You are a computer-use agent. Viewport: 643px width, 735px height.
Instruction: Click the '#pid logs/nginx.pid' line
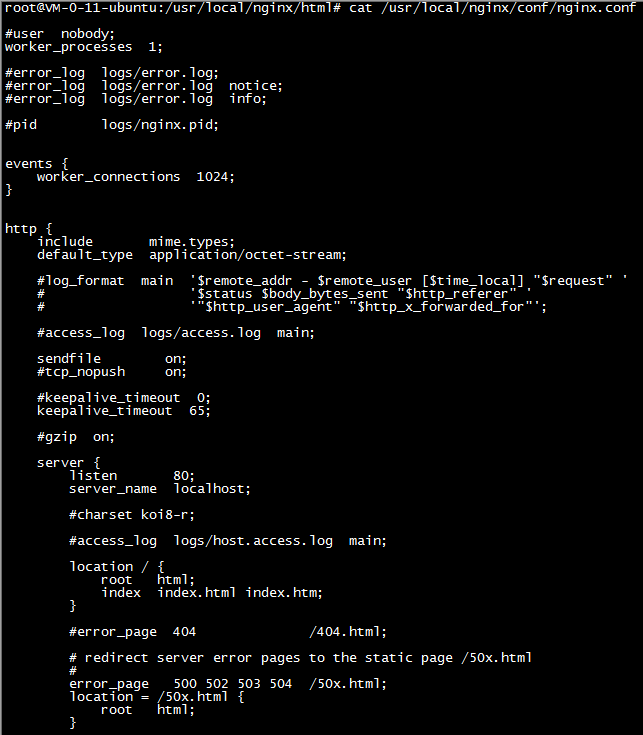coord(112,125)
